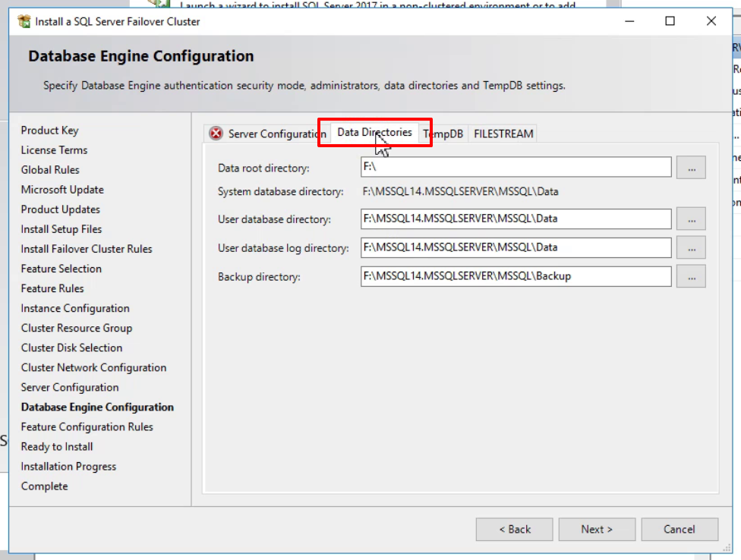The image size is (741, 560).
Task: Click the SQL Server setup title bar icon
Action: click(x=24, y=21)
